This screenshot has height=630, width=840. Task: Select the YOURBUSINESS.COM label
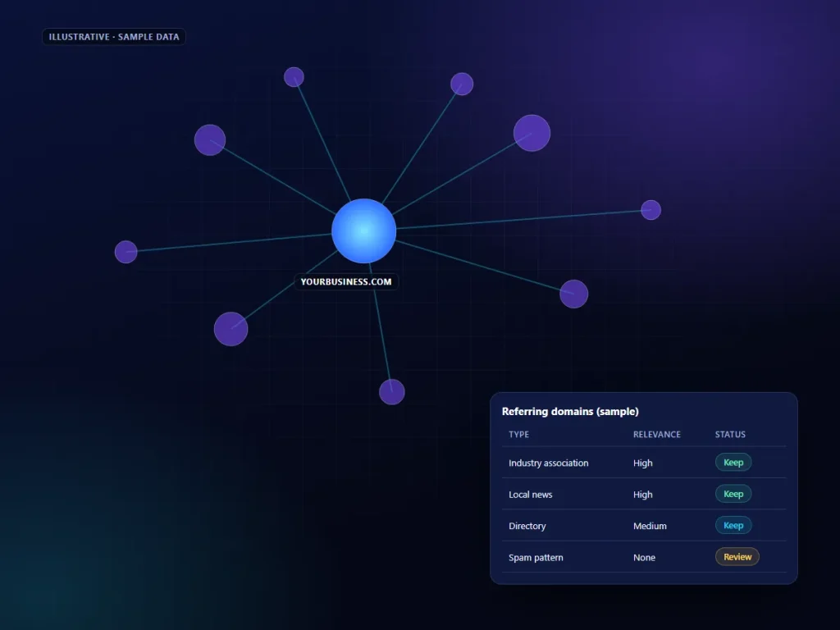click(x=346, y=282)
